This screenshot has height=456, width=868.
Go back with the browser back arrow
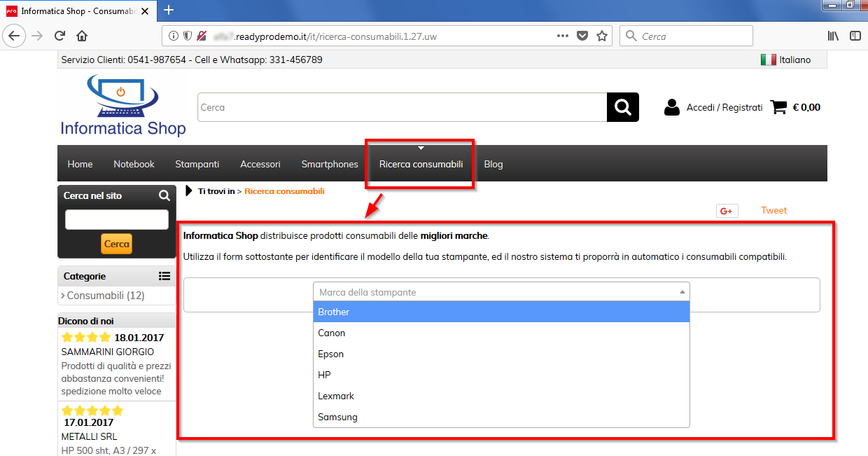[x=15, y=36]
